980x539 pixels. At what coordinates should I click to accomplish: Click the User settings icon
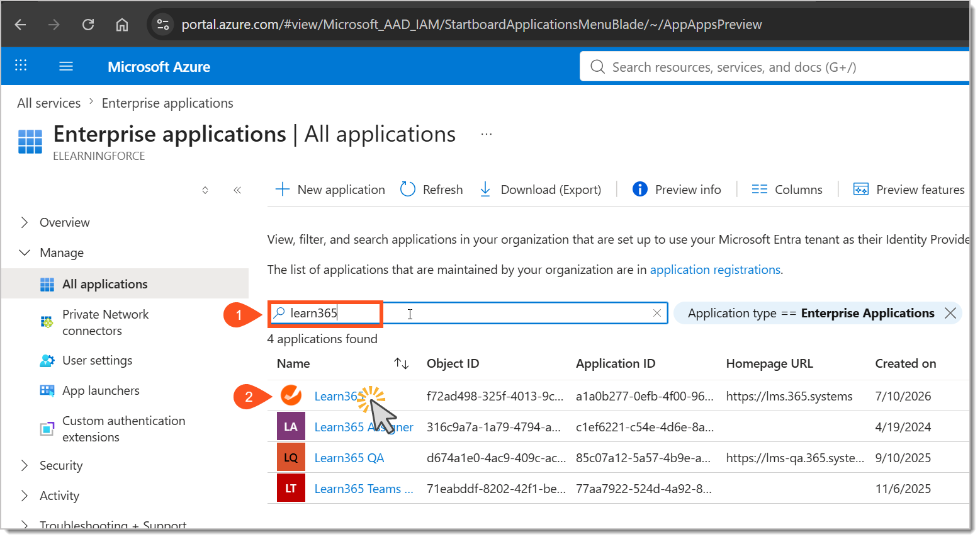tap(47, 361)
